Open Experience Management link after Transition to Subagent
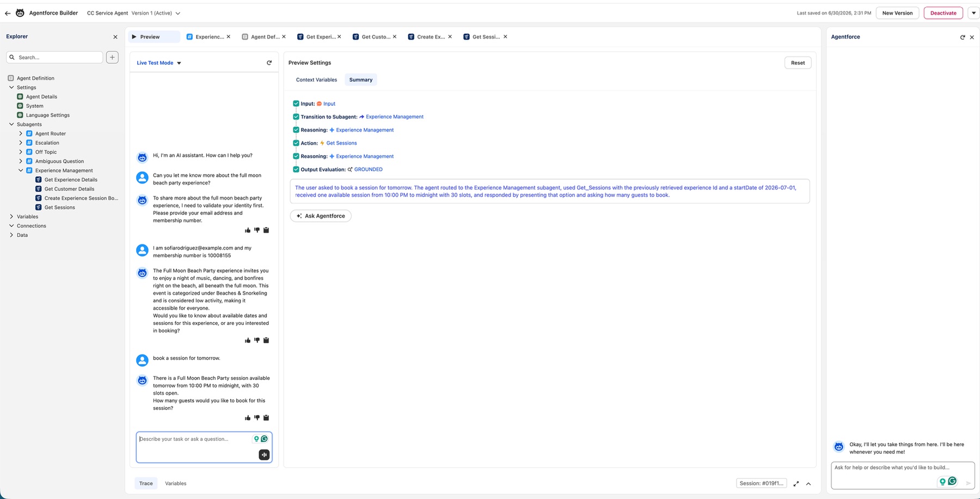980x499 pixels. click(x=394, y=117)
